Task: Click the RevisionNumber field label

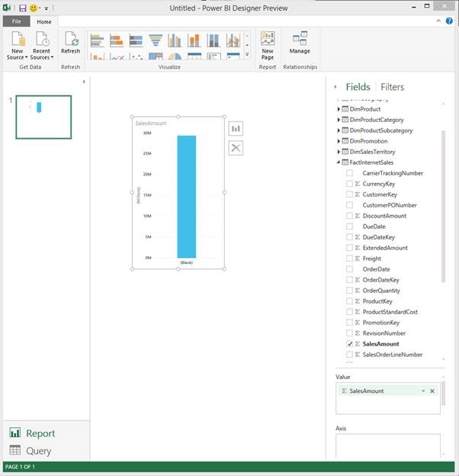Action: [384, 333]
